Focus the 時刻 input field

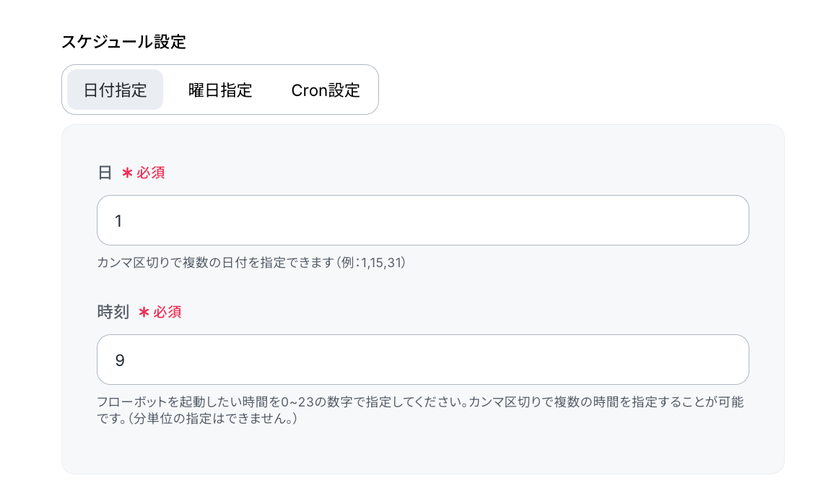pyautogui.click(x=423, y=360)
